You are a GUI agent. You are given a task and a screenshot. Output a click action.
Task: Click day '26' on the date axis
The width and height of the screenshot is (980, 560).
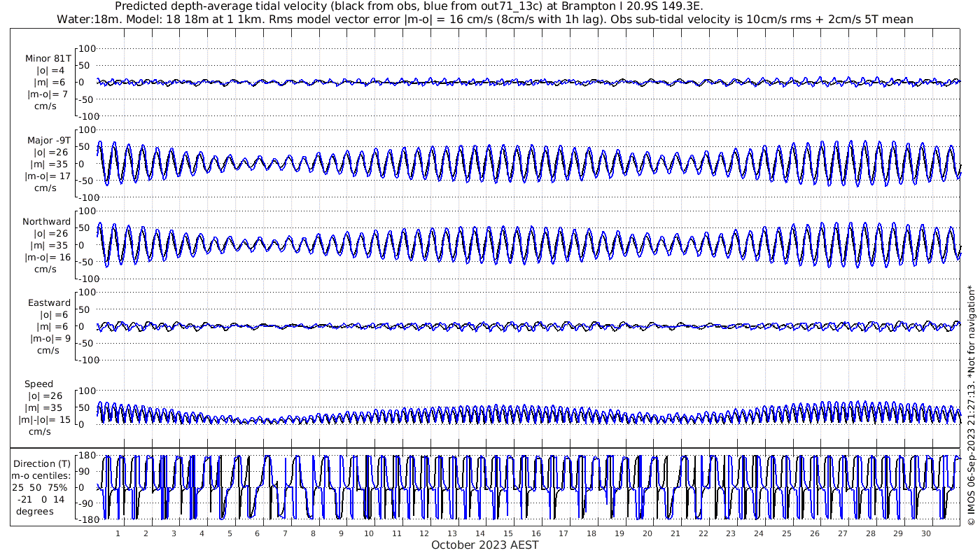coord(814,533)
